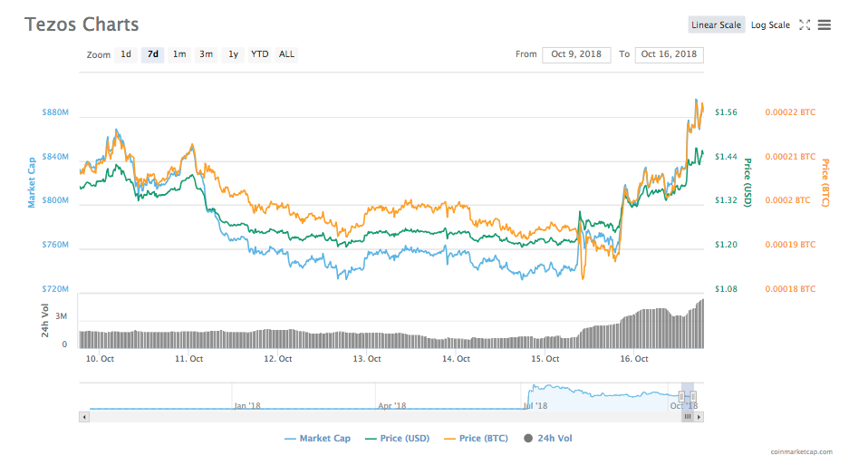Click the $1.08 USD price axis label
868x465 pixels.
click(x=726, y=289)
